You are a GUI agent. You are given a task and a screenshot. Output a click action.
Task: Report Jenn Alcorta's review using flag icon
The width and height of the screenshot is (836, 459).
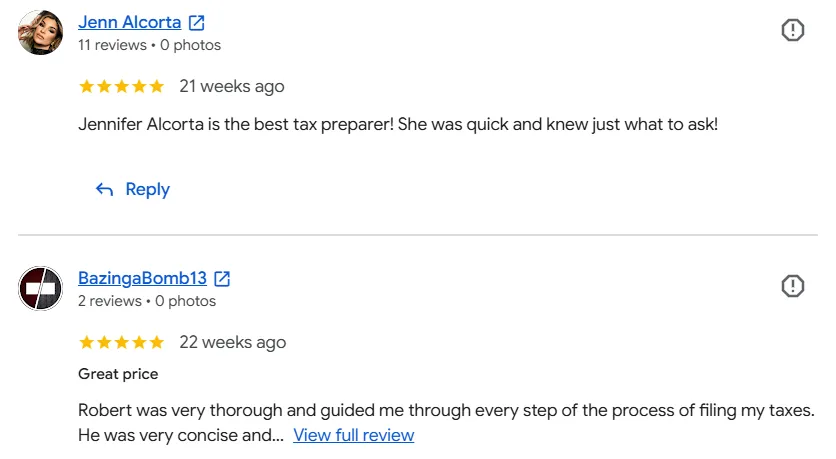792,30
